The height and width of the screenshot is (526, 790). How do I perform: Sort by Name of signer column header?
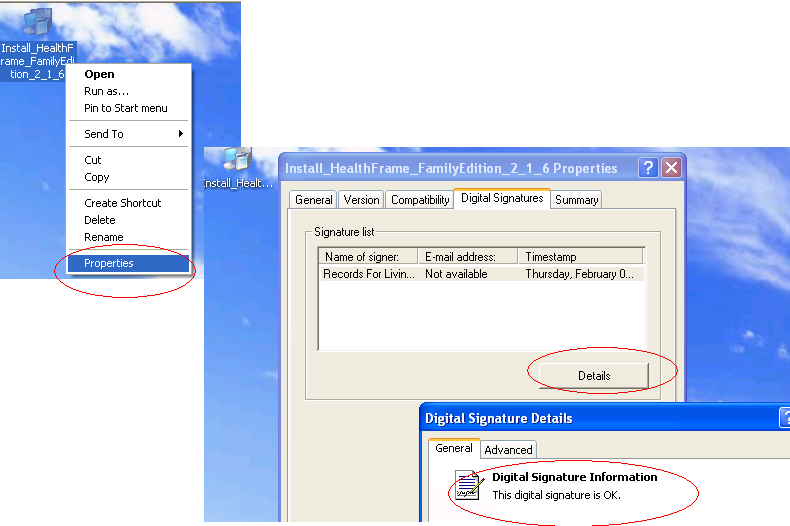pyautogui.click(x=368, y=256)
